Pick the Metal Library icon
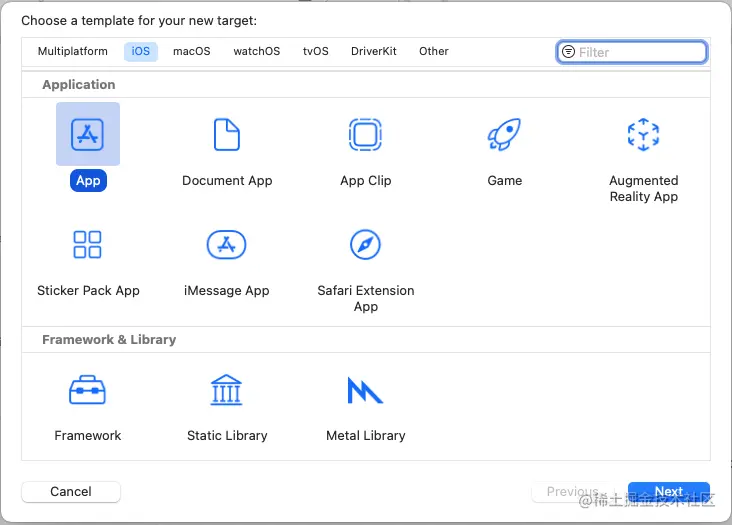The width and height of the screenshot is (732, 525). click(x=365, y=390)
